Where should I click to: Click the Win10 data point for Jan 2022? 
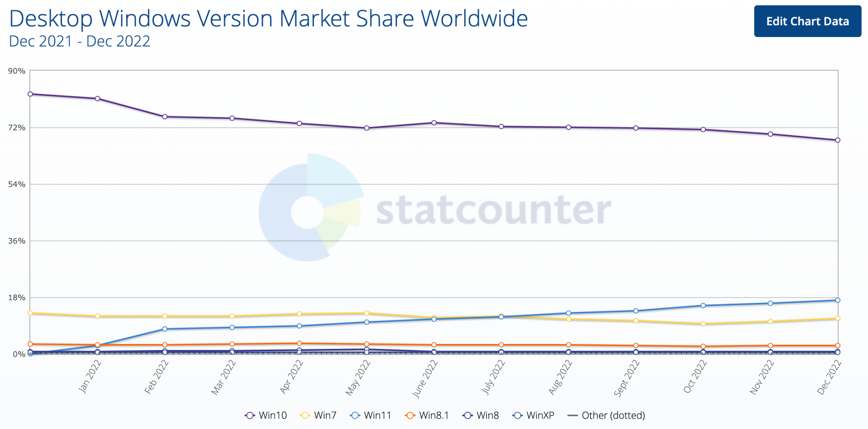97,99
